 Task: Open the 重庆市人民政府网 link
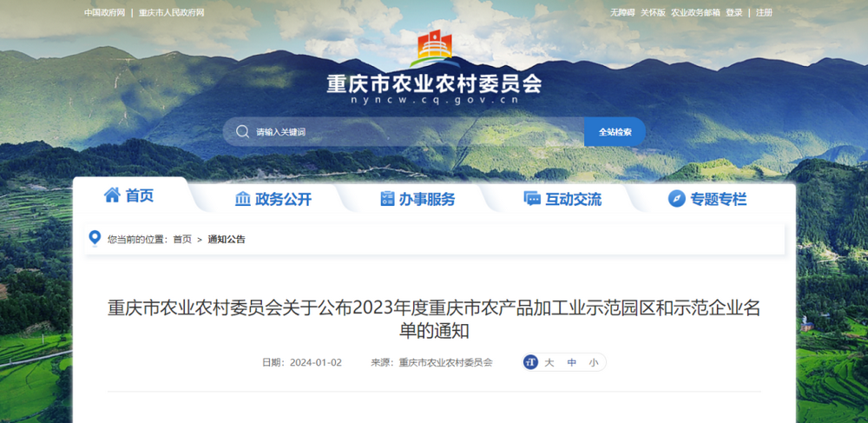pos(172,13)
